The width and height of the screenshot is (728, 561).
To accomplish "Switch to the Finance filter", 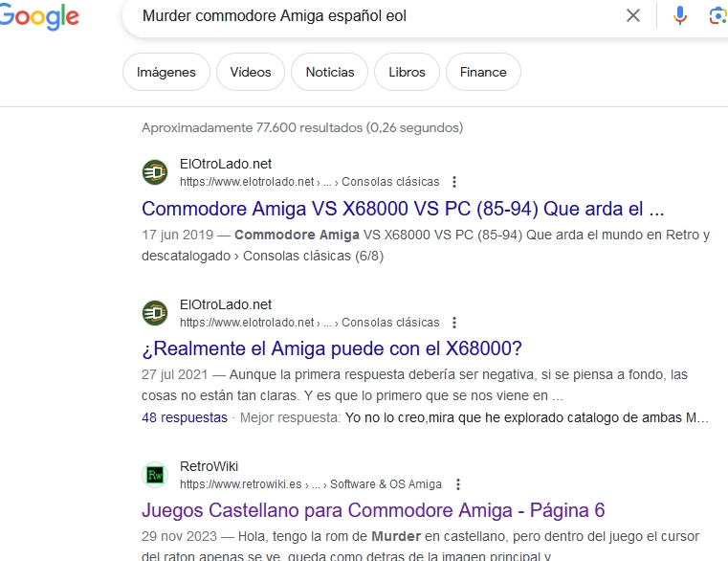I will (483, 72).
